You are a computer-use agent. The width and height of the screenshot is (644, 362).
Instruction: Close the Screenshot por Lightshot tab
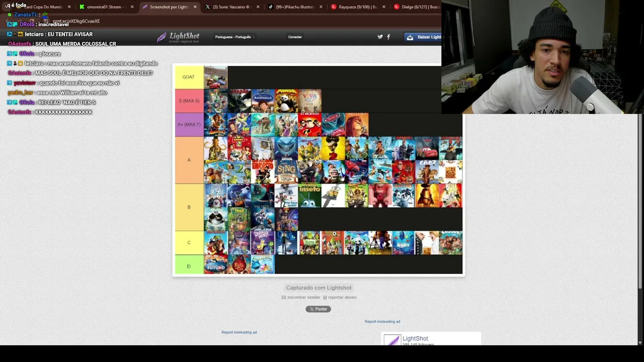pyautogui.click(x=195, y=7)
